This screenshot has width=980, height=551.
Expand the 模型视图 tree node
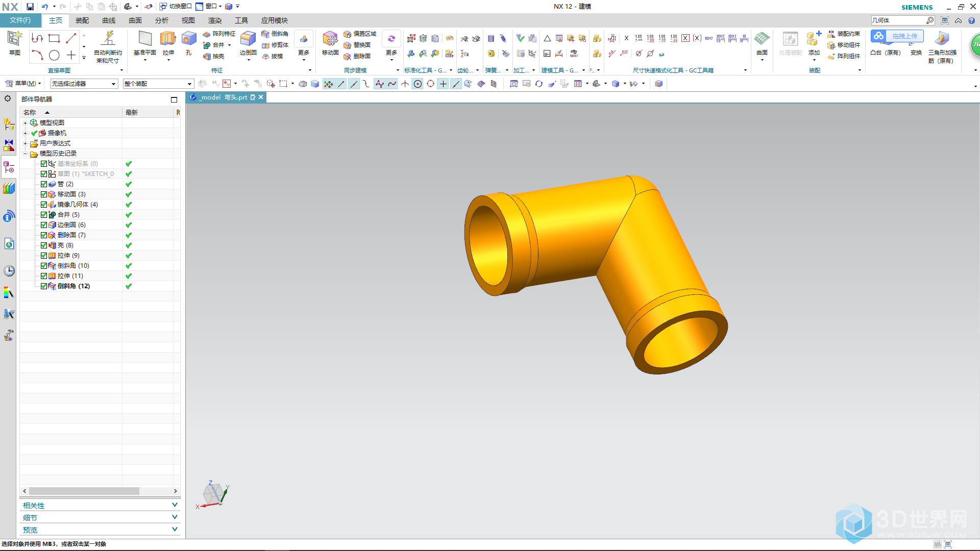click(x=25, y=123)
